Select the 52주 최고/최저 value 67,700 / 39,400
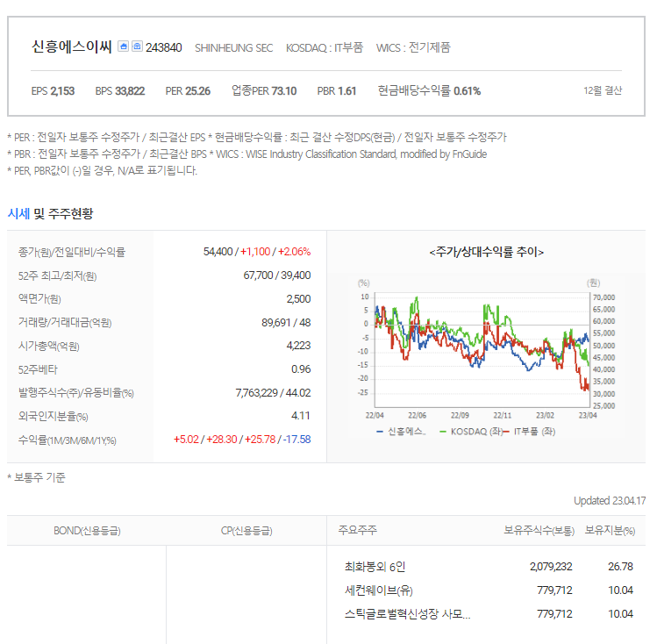 277,275
